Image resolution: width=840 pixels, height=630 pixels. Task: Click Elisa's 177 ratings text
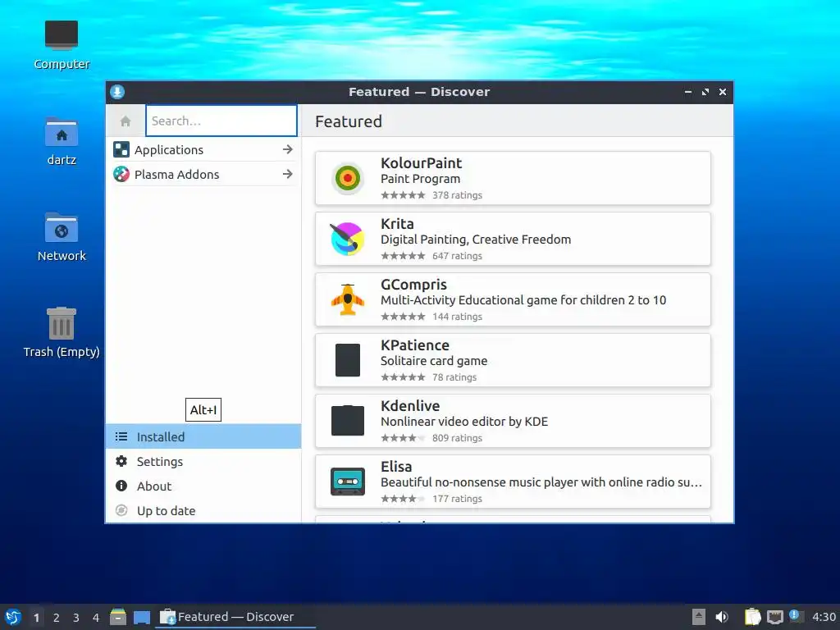457,498
